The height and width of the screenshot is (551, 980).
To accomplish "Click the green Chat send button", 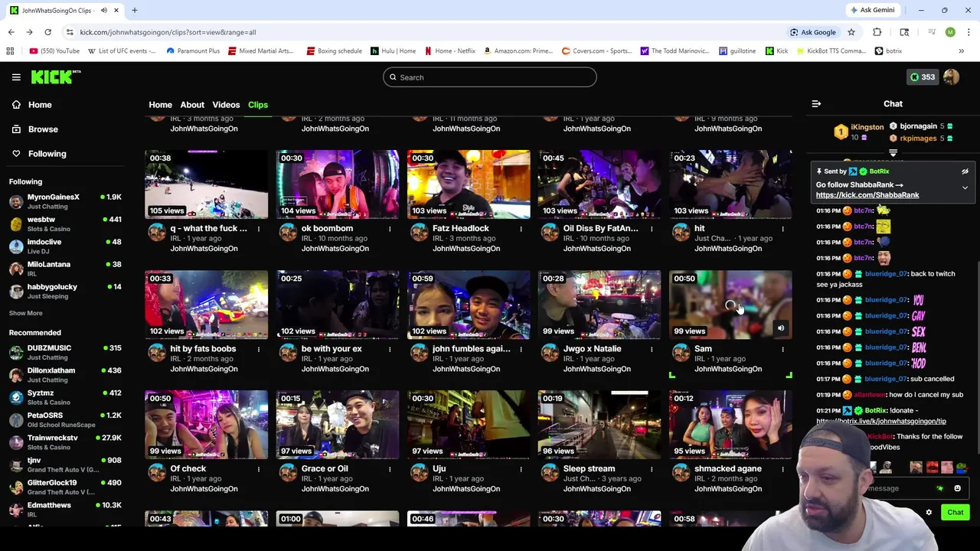I will (955, 513).
